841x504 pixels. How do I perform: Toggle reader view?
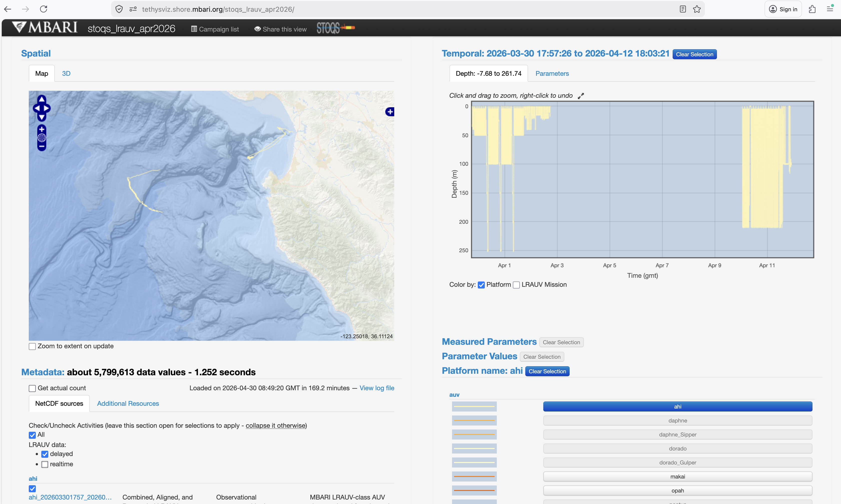pos(683,9)
